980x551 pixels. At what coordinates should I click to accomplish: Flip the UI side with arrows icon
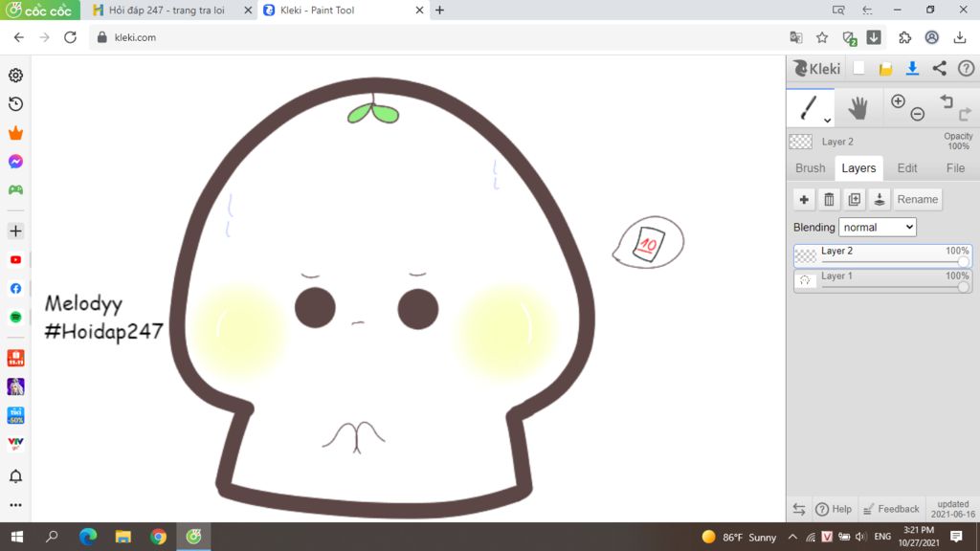click(x=799, y=509)
